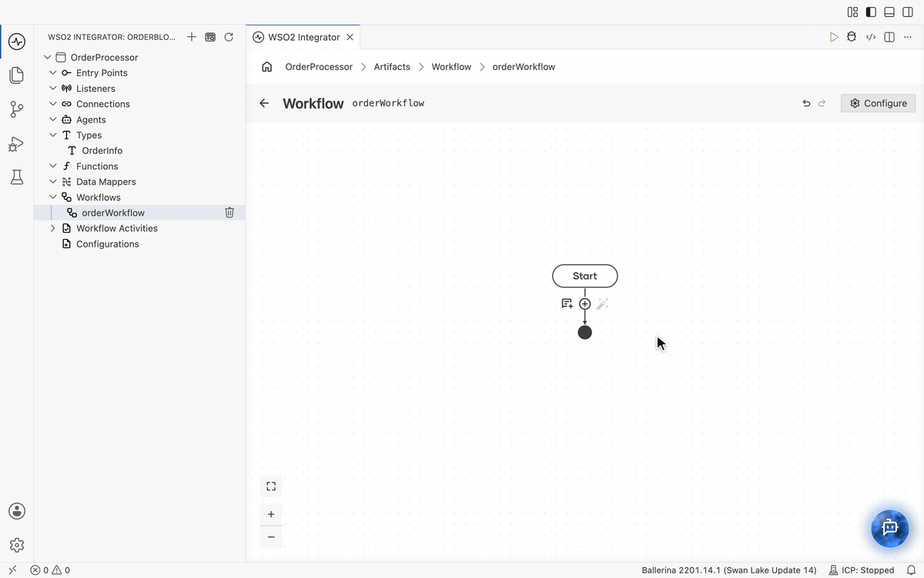This screenshot has height=578, width=924.
Task: Toggle the secondary sidebar visibility
Action: click(908, 12)
